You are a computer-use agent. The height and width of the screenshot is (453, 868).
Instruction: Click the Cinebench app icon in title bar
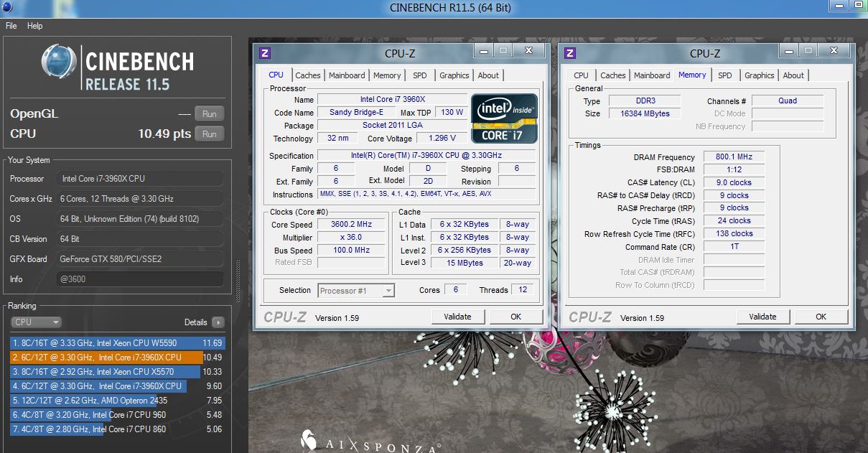(x=7, y=8)
